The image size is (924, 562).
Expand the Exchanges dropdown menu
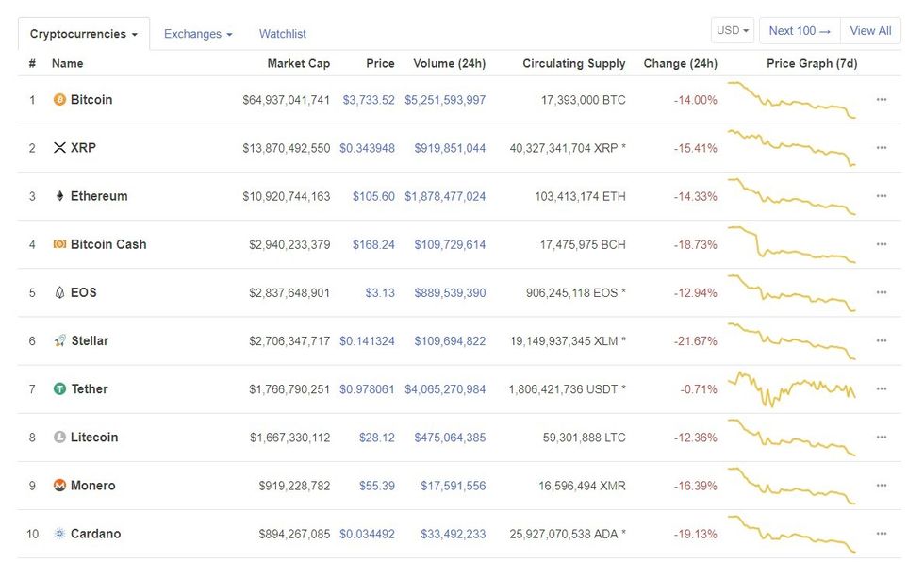198,34
